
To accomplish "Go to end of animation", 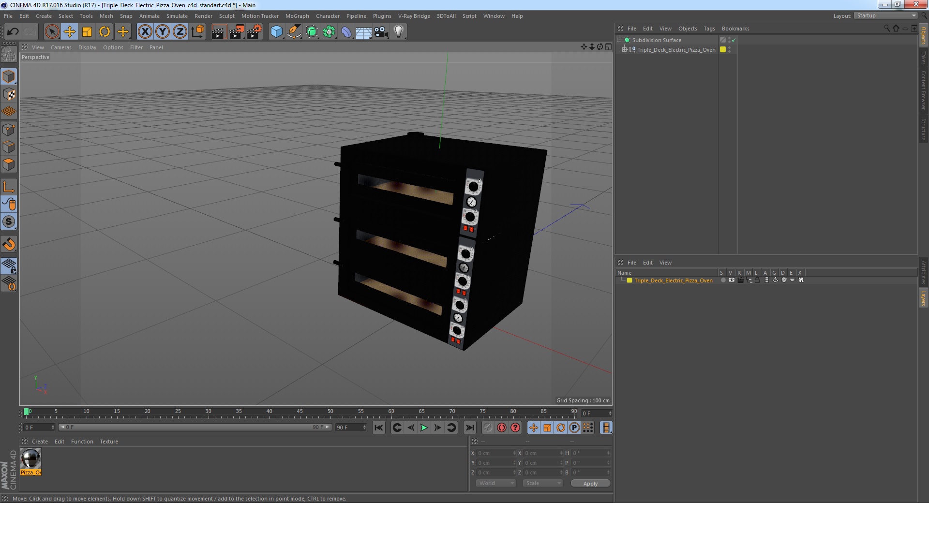I will point(469,427).
